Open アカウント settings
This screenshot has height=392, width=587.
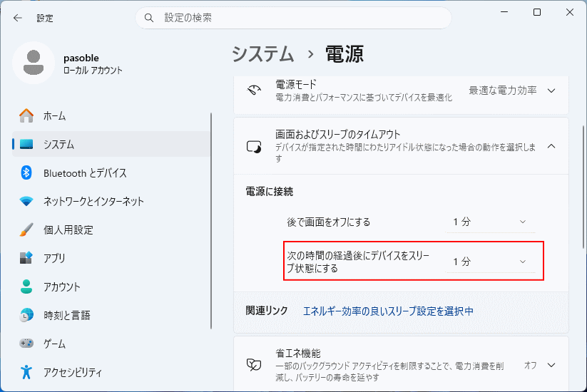tap(111, 287)
